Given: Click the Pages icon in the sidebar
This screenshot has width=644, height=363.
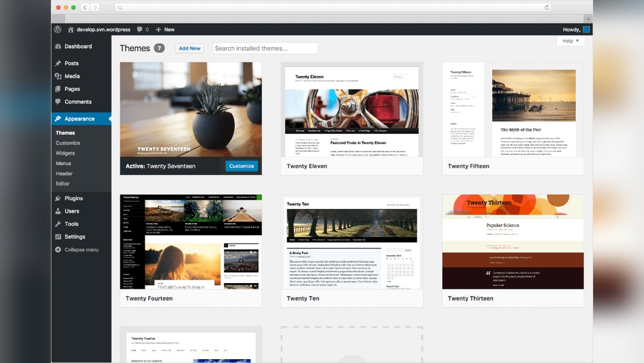Looking at the screenshot, I should 58,89.
